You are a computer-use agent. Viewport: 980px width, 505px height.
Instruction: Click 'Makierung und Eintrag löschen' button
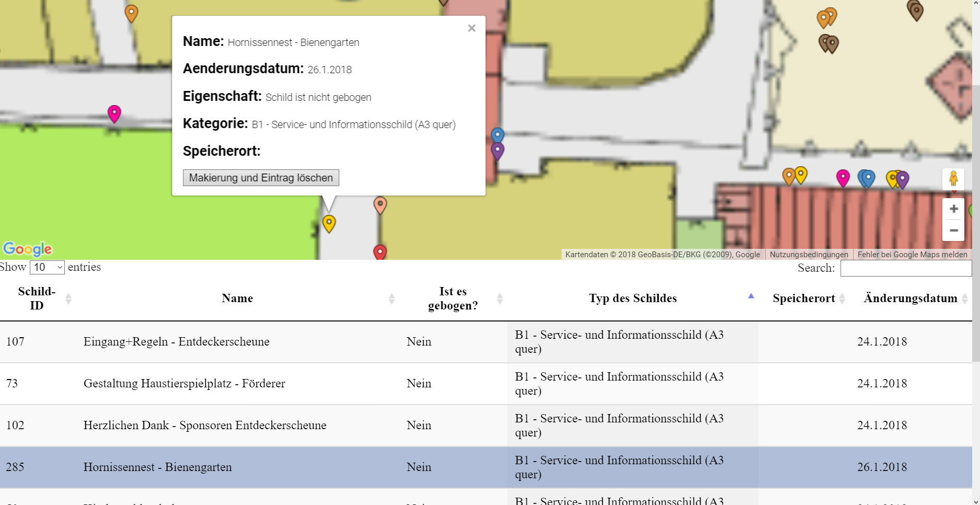(261, 178)
